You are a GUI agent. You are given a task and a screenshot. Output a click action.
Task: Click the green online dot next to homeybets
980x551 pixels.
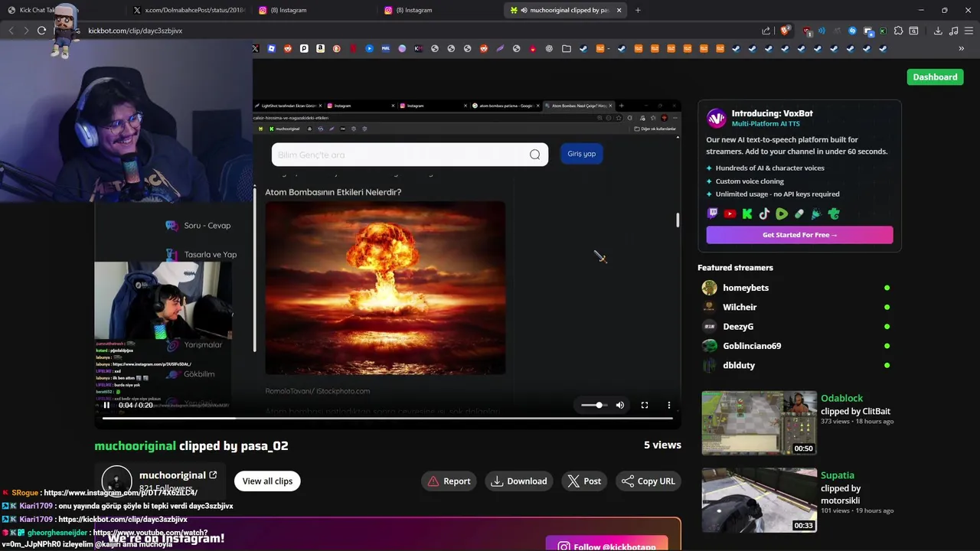pyautogui.click(x=887, y=288)
